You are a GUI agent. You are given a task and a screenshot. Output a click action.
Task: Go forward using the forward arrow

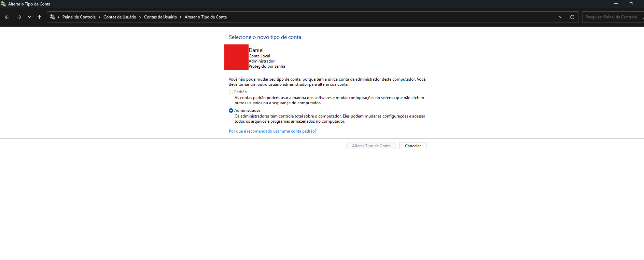click(19, 17)
